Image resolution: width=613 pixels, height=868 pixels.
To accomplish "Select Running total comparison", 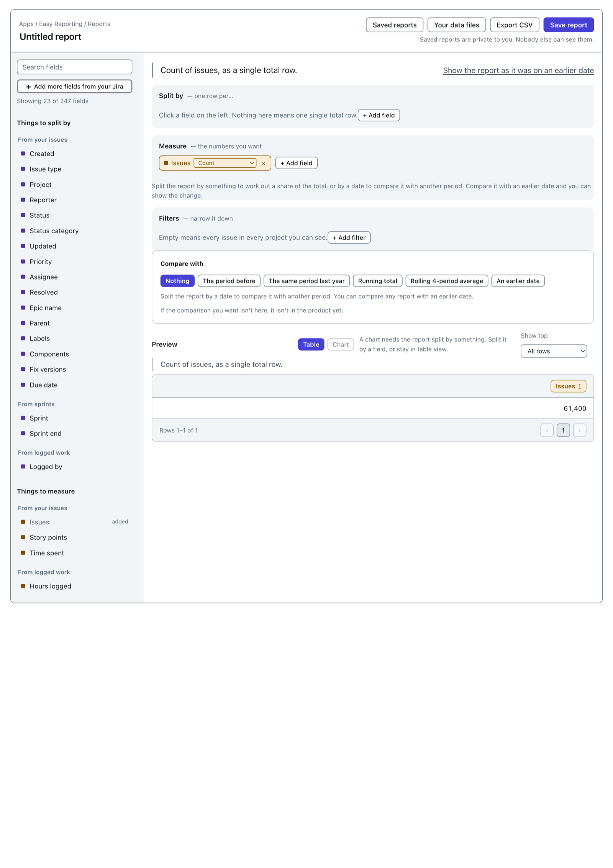I will coord(377,281).
